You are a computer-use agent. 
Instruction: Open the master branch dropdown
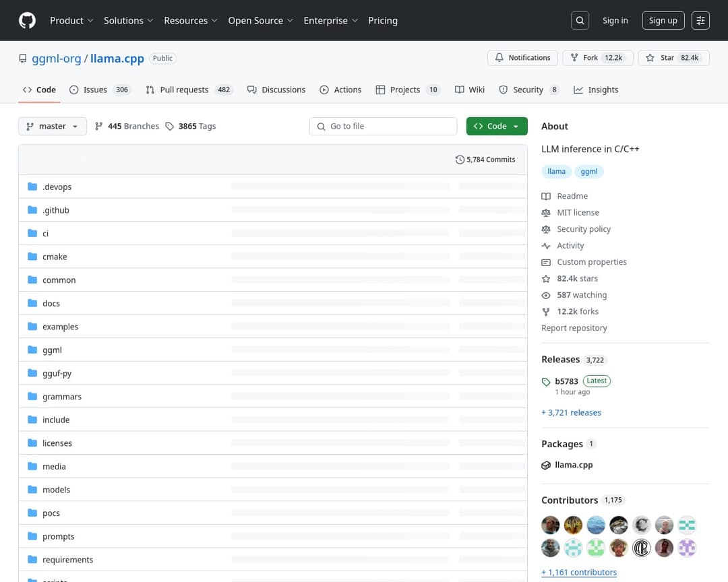pos(53,126)
